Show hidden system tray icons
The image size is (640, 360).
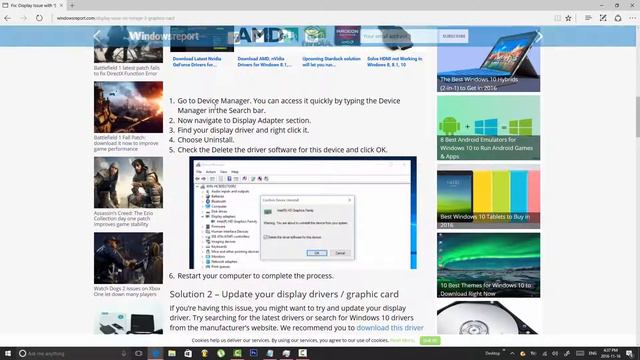coord(513,353)
